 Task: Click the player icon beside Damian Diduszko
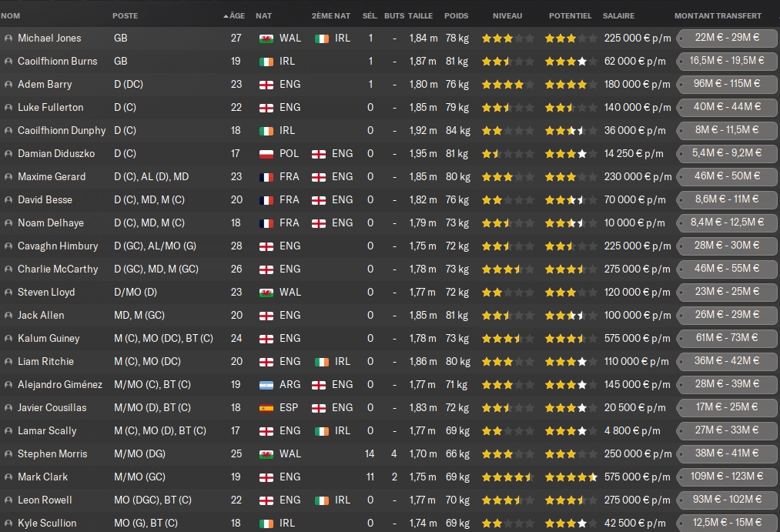(8, 154)
